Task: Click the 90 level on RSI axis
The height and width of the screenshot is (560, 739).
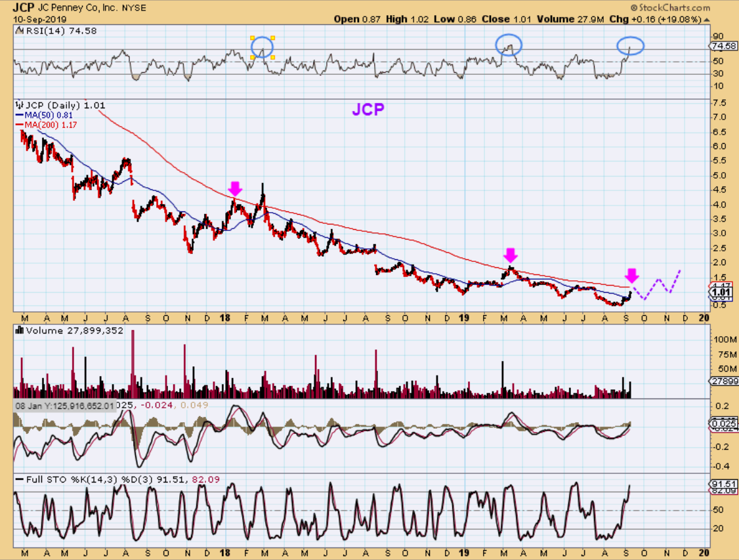Action: click(x=718, y=36)
